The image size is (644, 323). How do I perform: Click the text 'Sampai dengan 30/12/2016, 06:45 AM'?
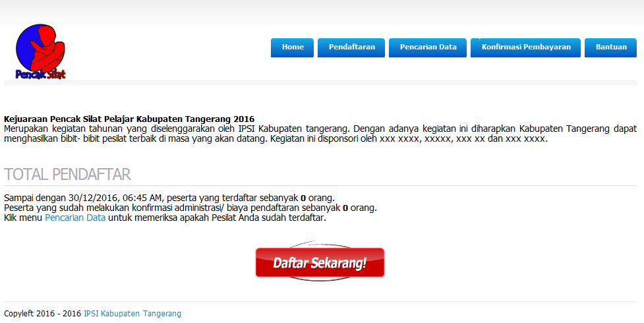[84, 198]
